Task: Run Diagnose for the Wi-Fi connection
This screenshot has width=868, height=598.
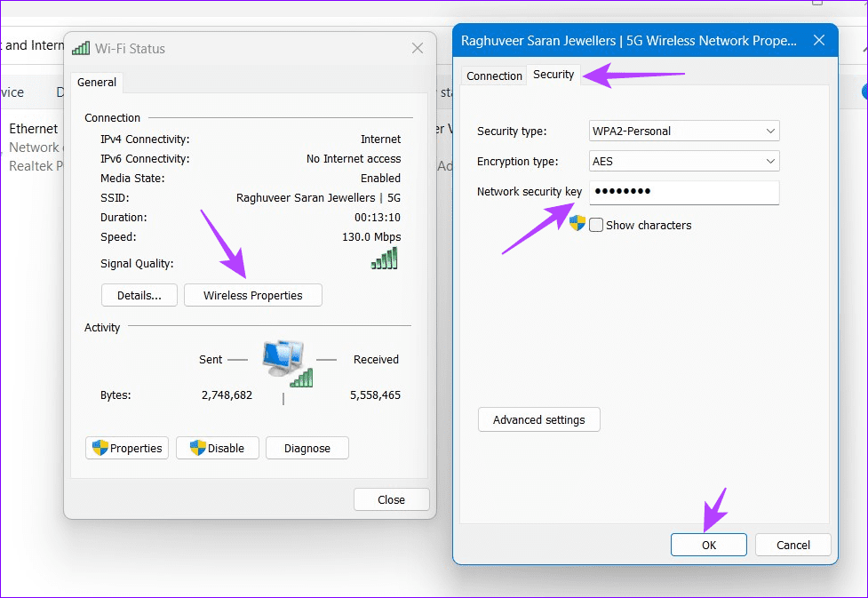Action: [307, 448]
